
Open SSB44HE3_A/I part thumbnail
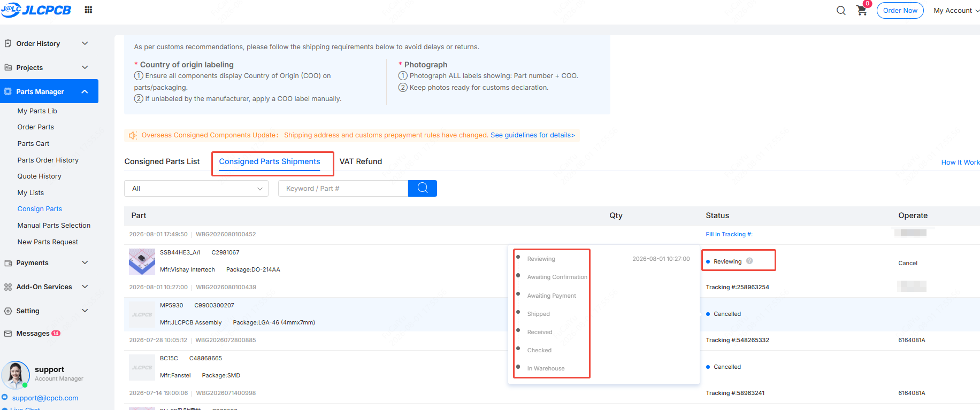coord(142,261)
